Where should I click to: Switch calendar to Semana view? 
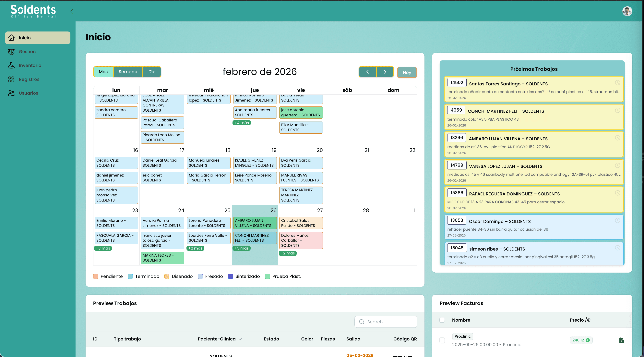[128, 72]
